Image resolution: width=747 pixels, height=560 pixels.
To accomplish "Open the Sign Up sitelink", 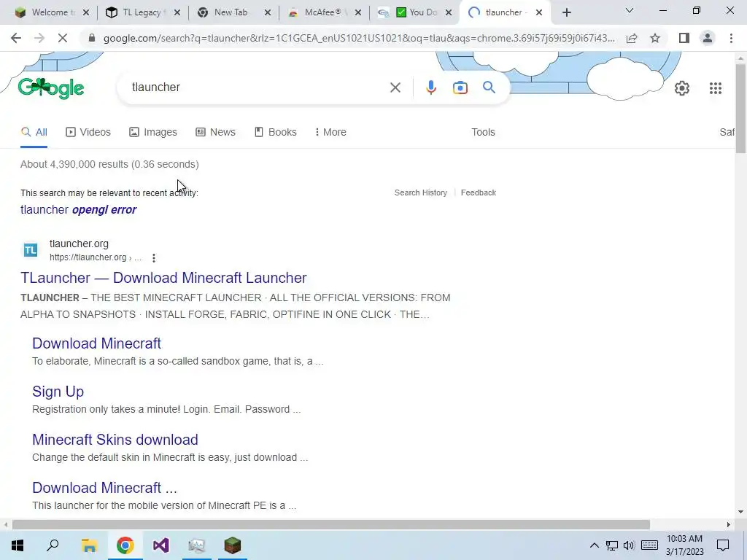I will tap(58, 392).
